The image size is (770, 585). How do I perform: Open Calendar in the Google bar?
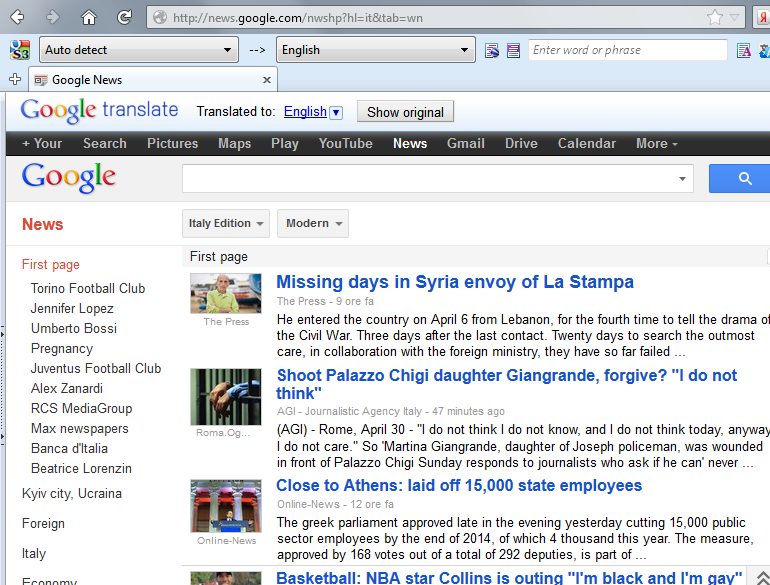[x=586, y=143]
